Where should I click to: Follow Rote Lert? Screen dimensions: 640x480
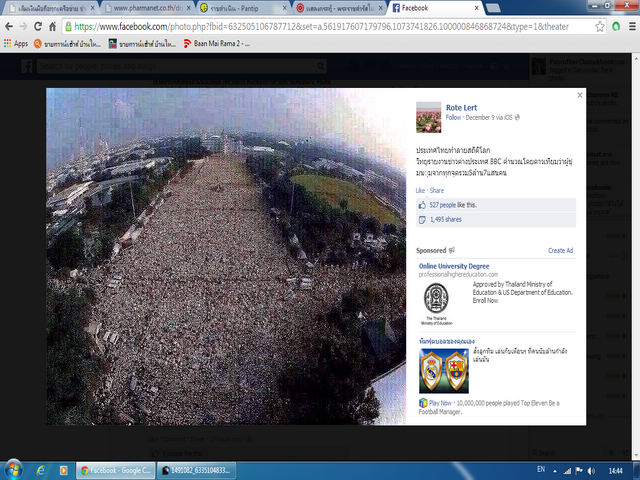click(453, 118)
